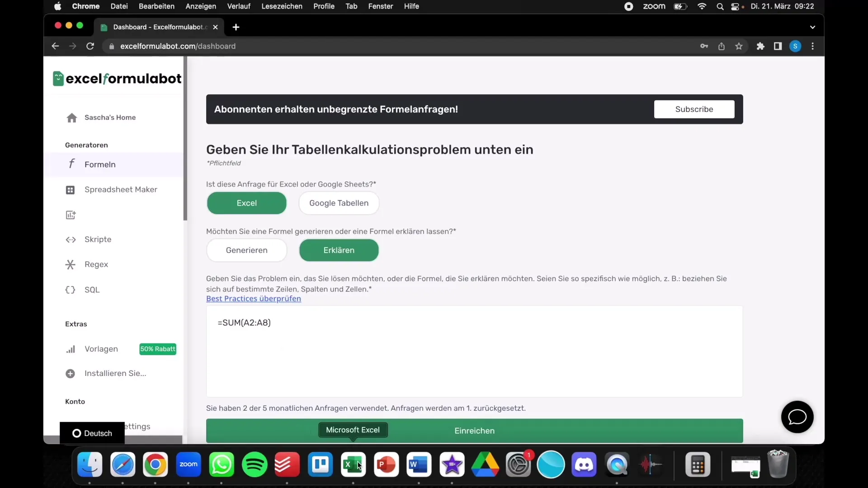
Task: Open Microsoft Word from the Dock
Action: tap(419, 465)
